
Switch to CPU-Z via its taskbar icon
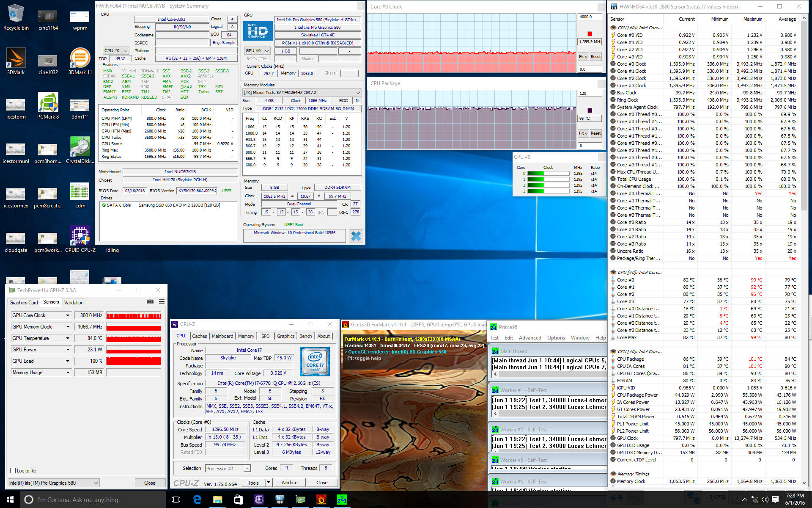259,500
